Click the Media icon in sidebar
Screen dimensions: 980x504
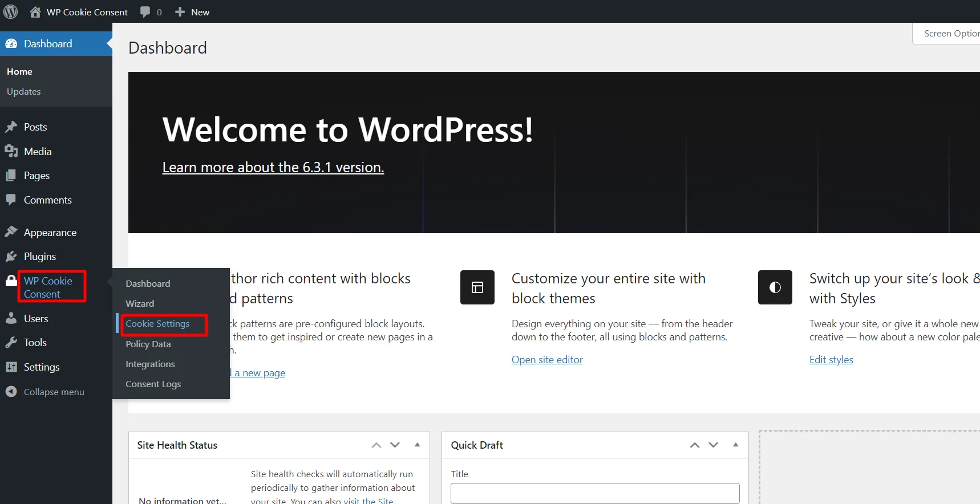11,151
